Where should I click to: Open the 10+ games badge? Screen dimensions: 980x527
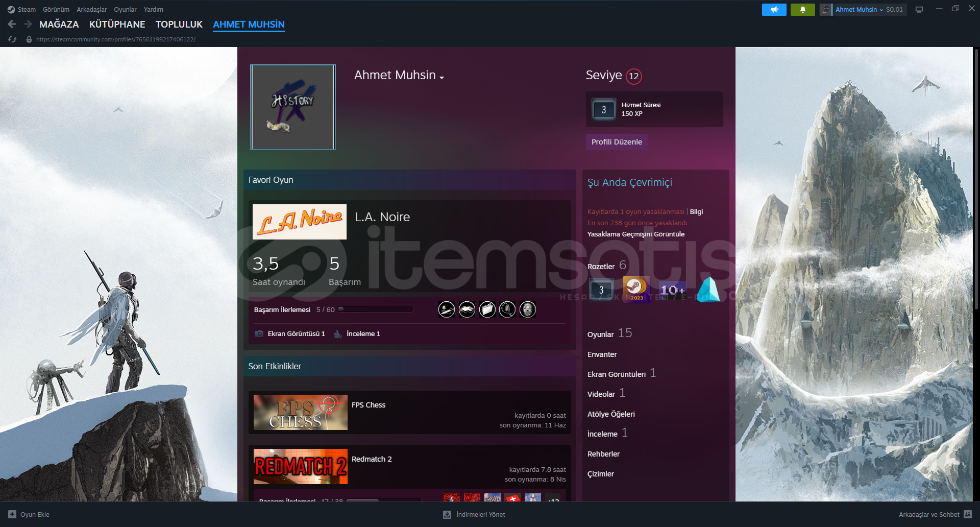[672, 290]
